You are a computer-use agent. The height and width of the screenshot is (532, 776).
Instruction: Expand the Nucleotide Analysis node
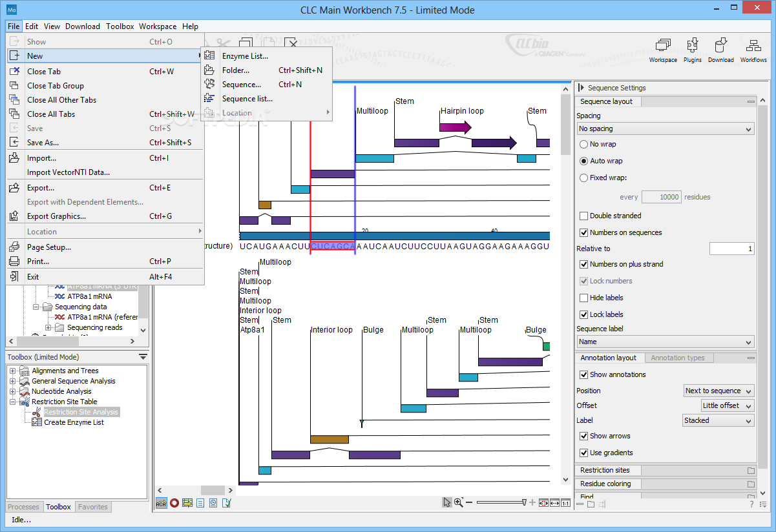[x=13, y=391]
